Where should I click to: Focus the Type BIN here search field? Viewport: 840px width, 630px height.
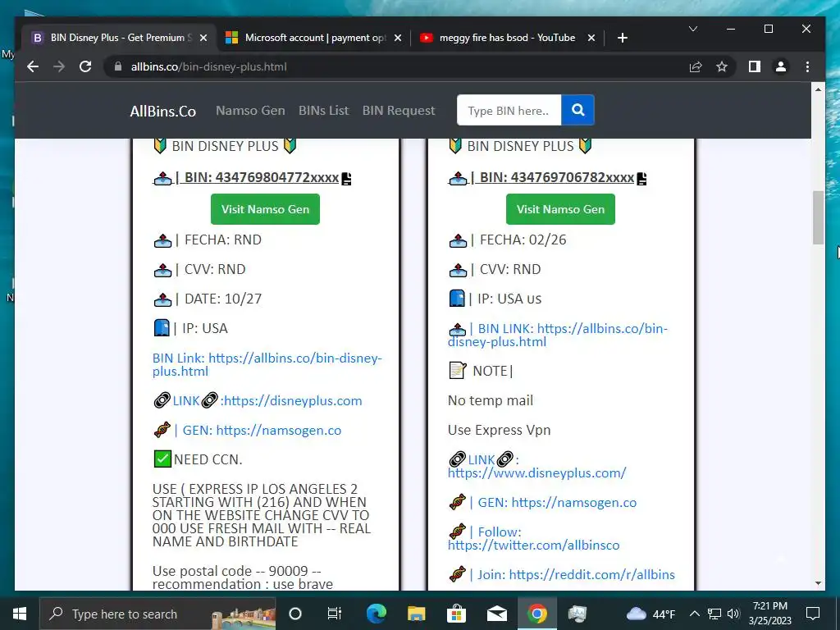point(509,111)
